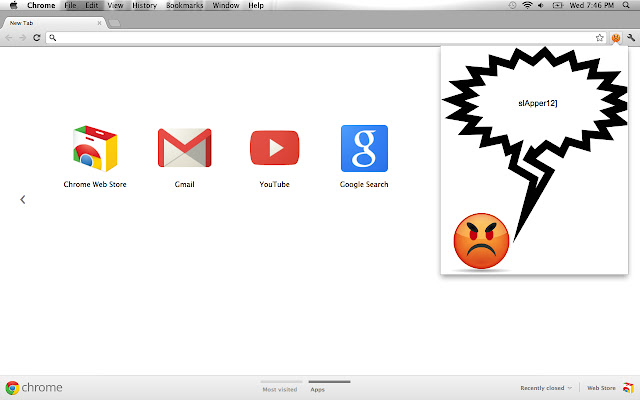The height and width of the screenshot is (400, 640).
Task: Bookmark this page with the star icon
Action: 599,38
